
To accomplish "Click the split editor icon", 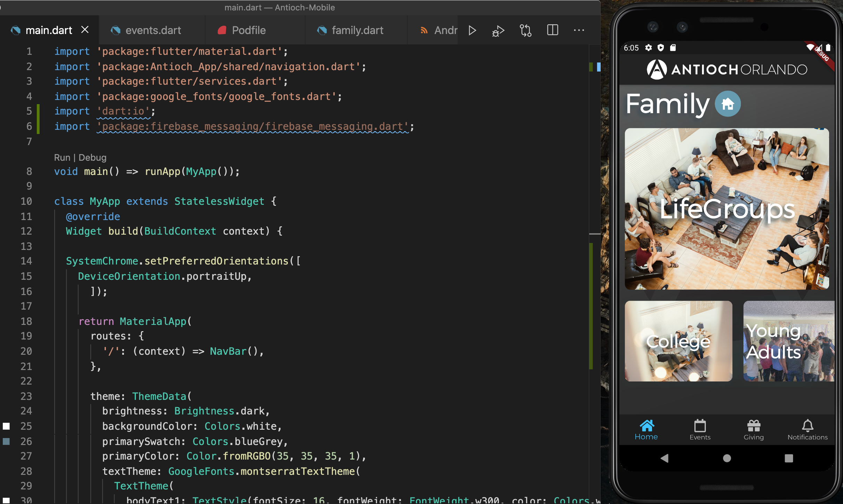I will point(552,30).
